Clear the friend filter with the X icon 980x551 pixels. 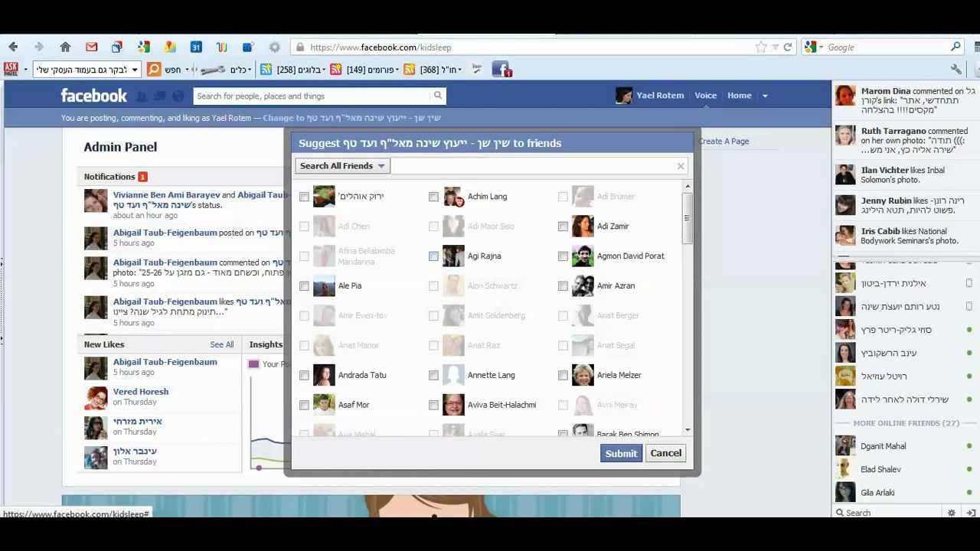pos(681,166)
